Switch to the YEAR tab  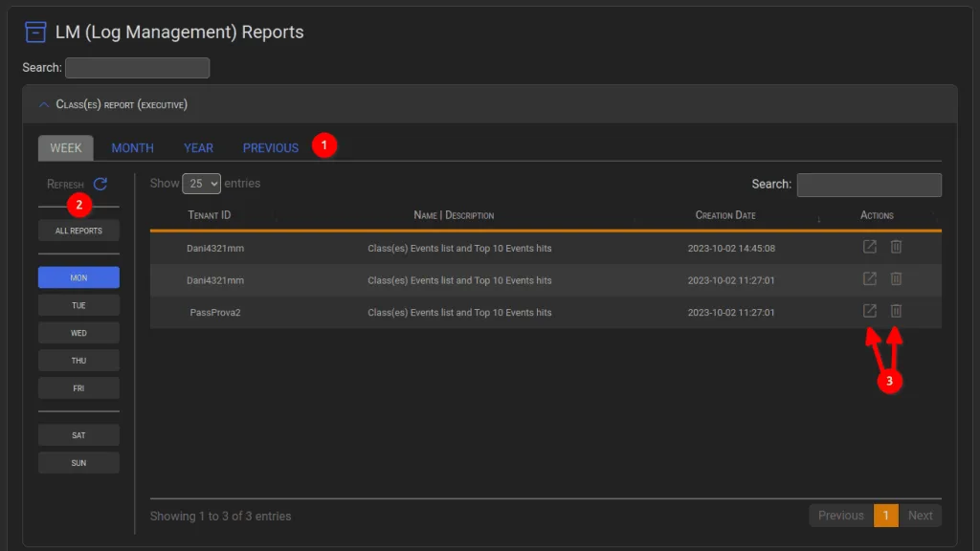(x=198, y=148)
